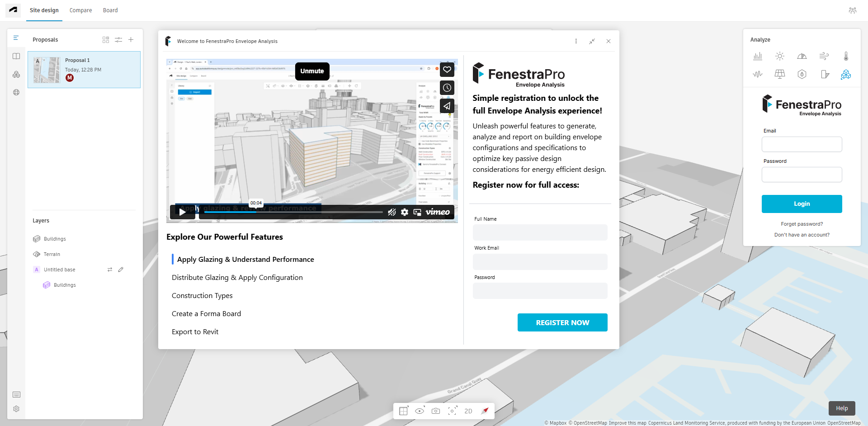This screenshot has width=868, height=426.
Task: Close the FenestraPro welcome dialog
Action: (609, 41)
